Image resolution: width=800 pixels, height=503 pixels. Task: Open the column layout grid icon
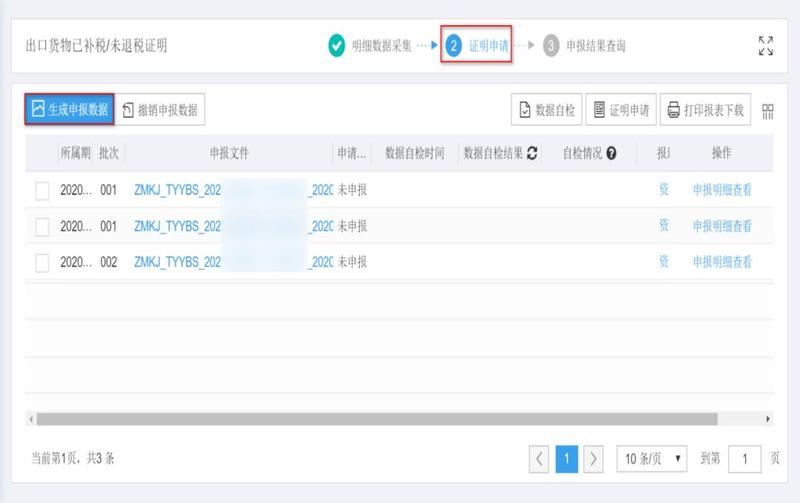click(768, 110)
